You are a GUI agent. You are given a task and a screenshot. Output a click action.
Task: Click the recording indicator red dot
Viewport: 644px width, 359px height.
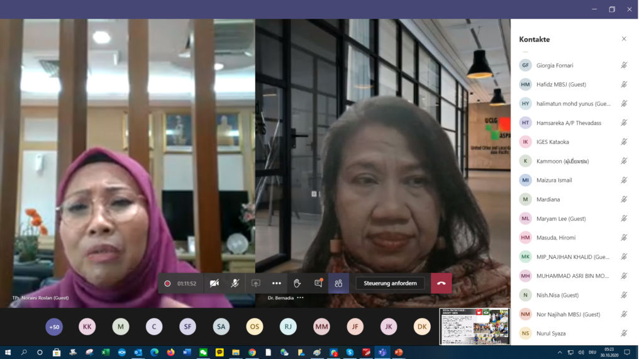click(167, 284)
